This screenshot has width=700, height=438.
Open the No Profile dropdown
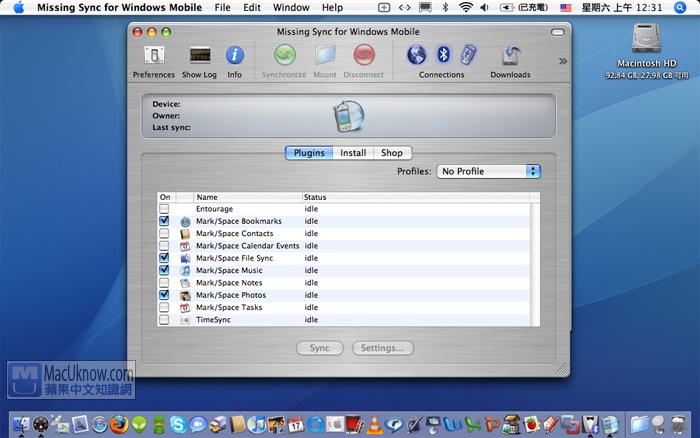tap(488, 171)
